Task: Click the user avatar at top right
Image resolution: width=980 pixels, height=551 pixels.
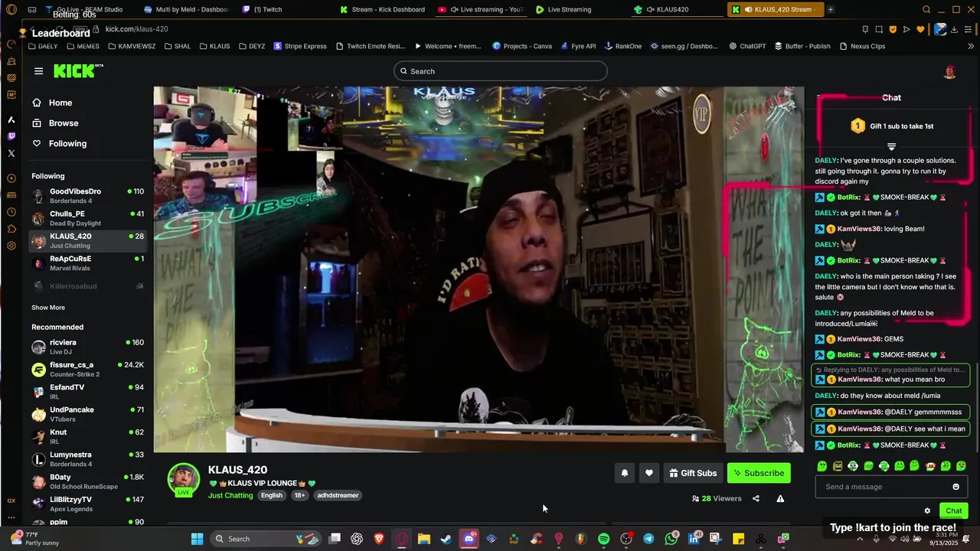Action: coord(950,72)
